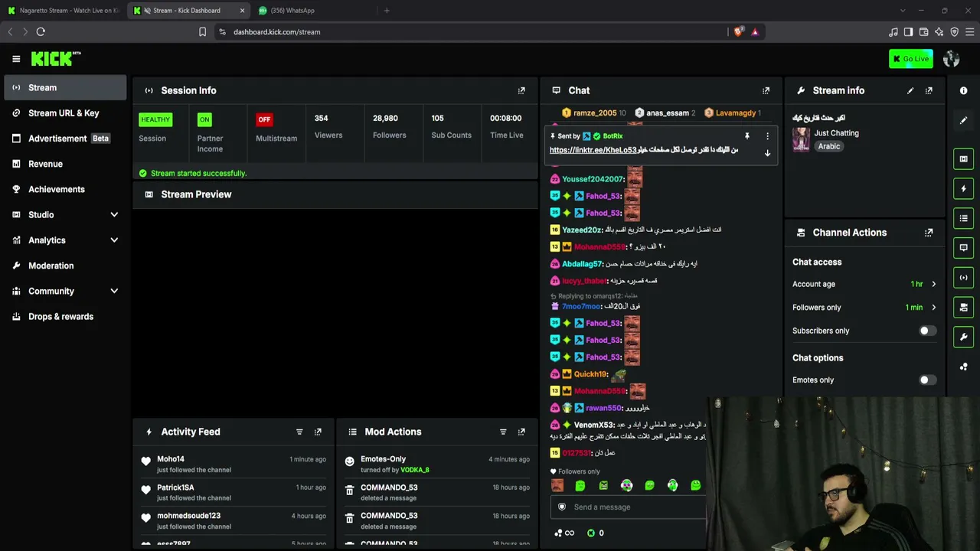Open the browser tab search dropdown
Viewport: 980px width, 551px height.
(x=903, y=11)
